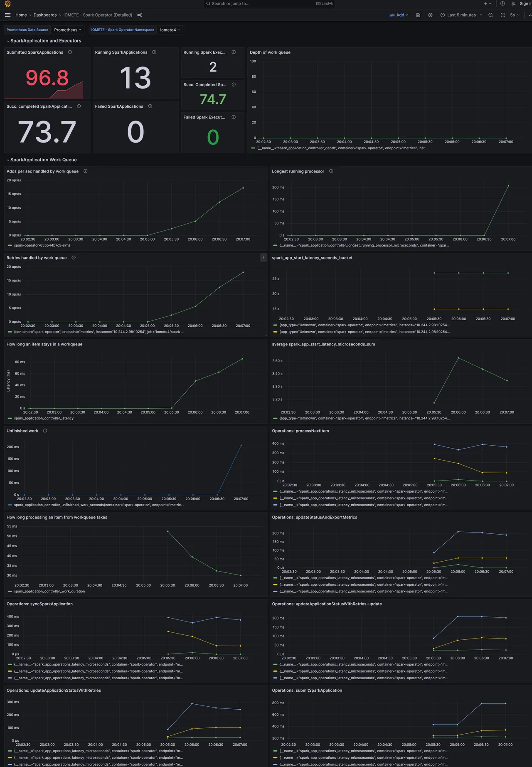Go to Dashboards breadcrumb

[45, 15]
